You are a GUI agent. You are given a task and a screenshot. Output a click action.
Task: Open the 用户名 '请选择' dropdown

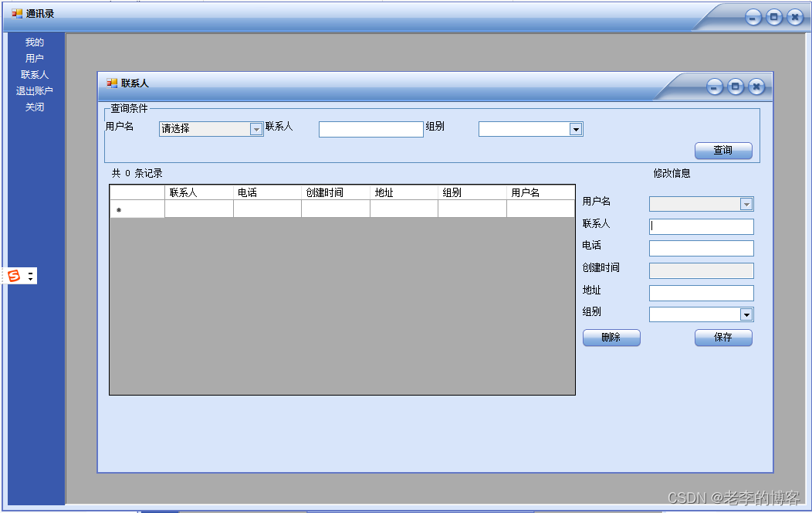[256, 129]
